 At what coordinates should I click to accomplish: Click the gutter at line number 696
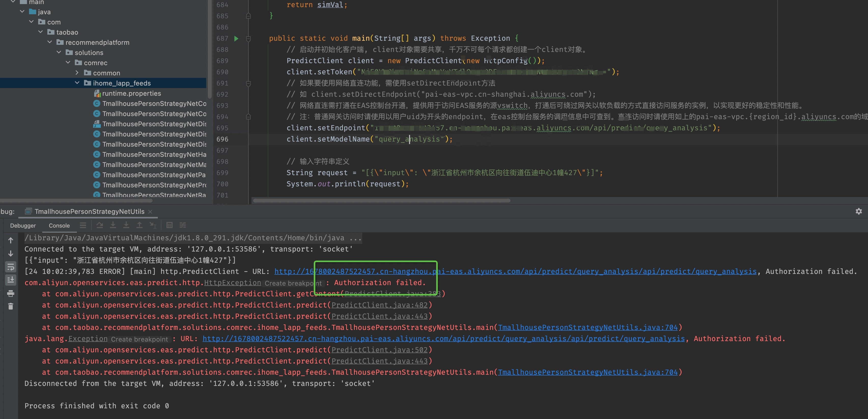point(222,139)
